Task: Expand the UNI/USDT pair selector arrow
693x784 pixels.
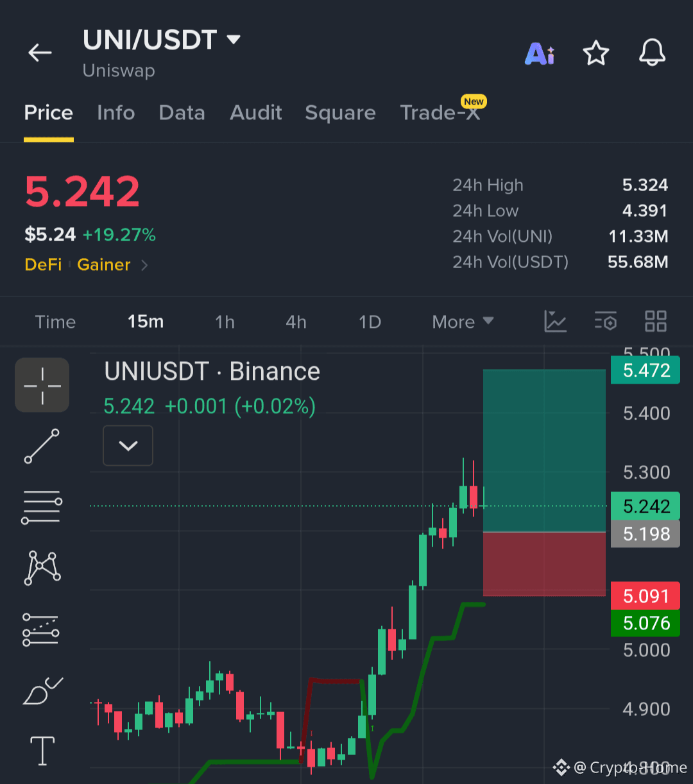Action: (x=234, y=40)
